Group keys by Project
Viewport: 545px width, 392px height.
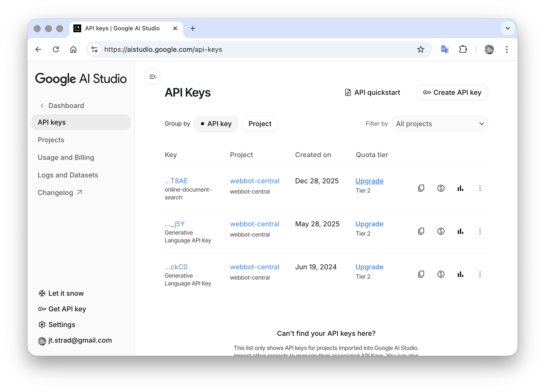pos(260,124)
